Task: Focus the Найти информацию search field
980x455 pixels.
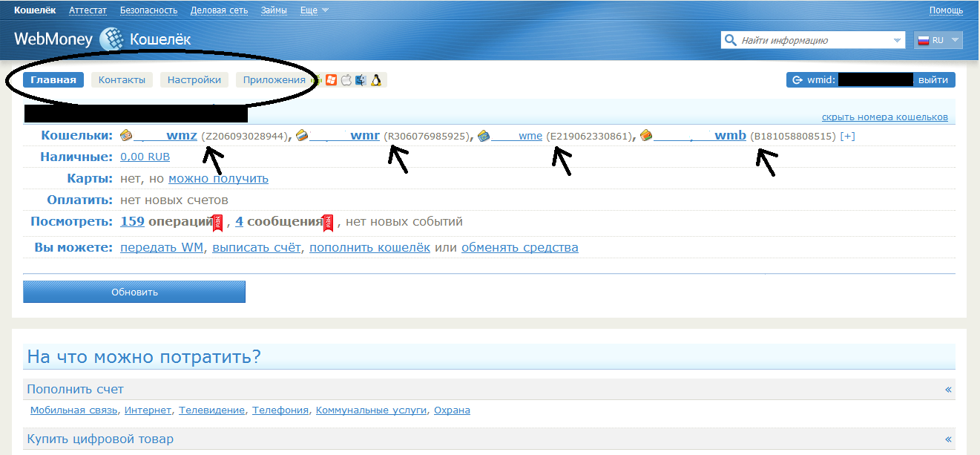Action: pos(813,40)
